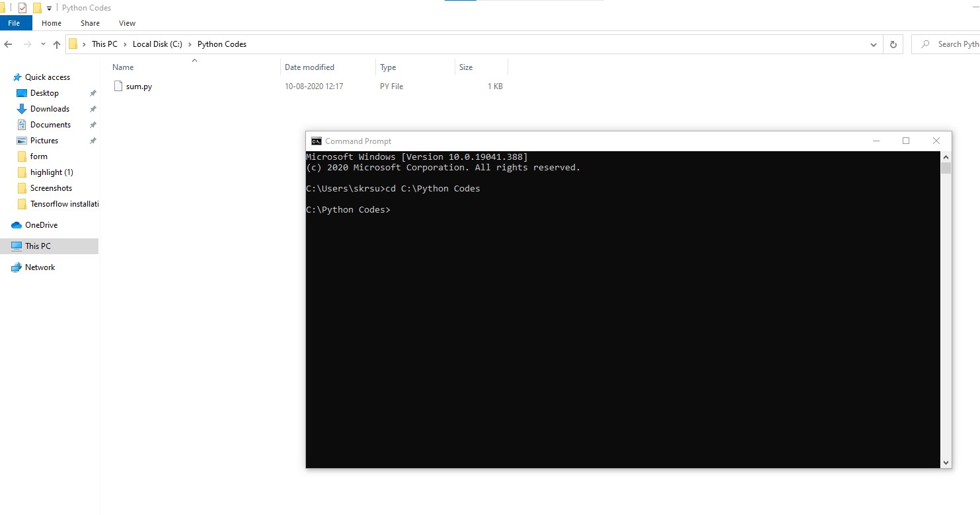Image resolution: width=980 pixels, height=515 pixels.
Task: Expand chevron between This PC and Local Disk
Action: (126, 44)
